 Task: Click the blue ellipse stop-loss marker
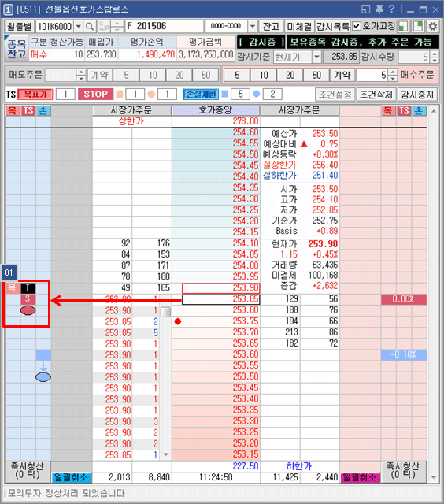43,377
